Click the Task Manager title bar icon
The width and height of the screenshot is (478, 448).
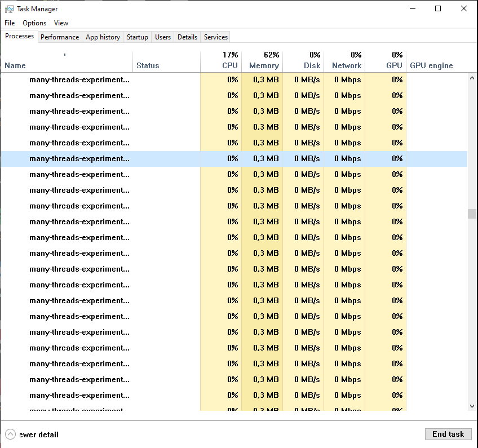pos(10,9)
